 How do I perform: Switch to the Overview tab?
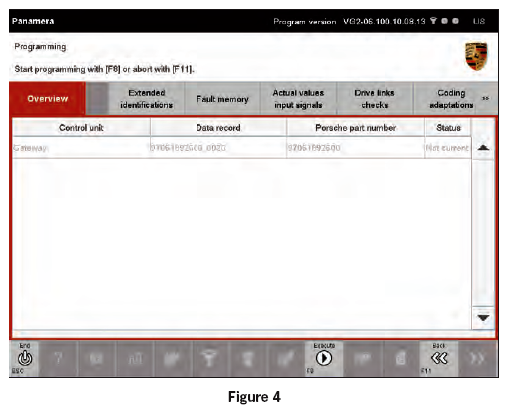(x=48, y=99)
